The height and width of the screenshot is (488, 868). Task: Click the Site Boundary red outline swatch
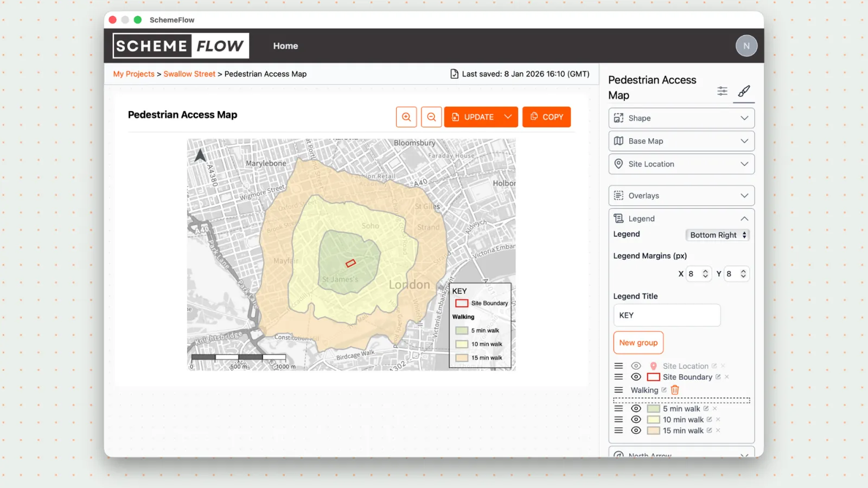click(x=654, y=377)
